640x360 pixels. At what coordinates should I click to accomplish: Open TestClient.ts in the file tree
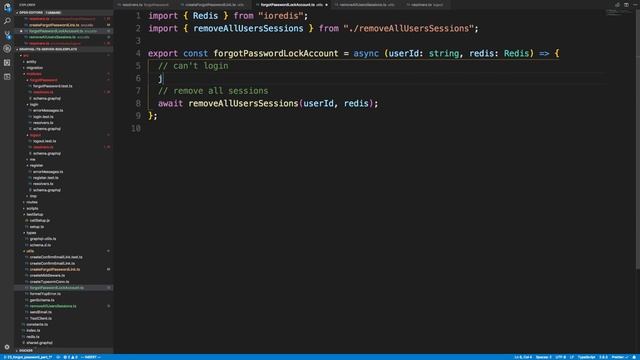click(40, 318)
